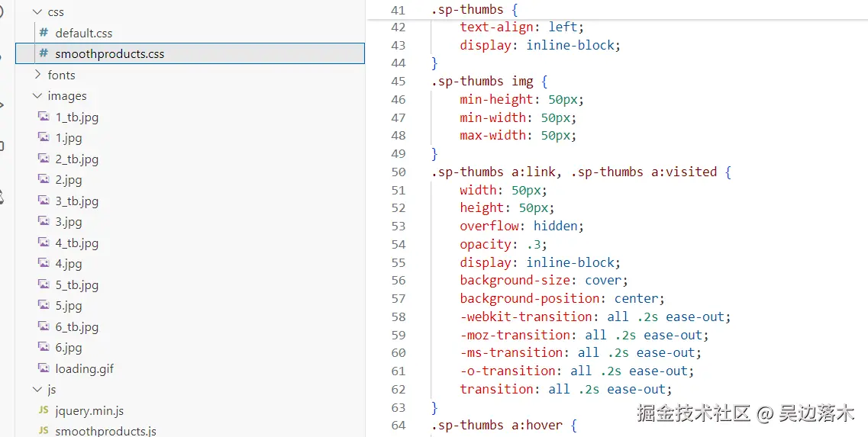Open 6.jpg image file
The width and height of the screenshot is (868, 437).
click(x=69, y=348)
